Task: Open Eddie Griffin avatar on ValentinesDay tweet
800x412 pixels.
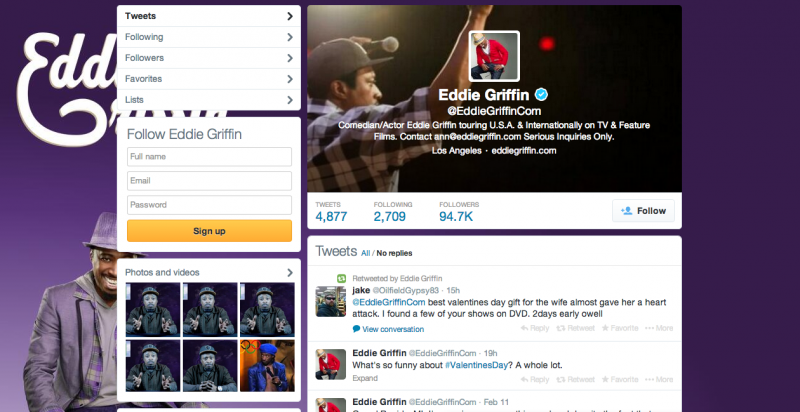Action: tap(330, 364)
